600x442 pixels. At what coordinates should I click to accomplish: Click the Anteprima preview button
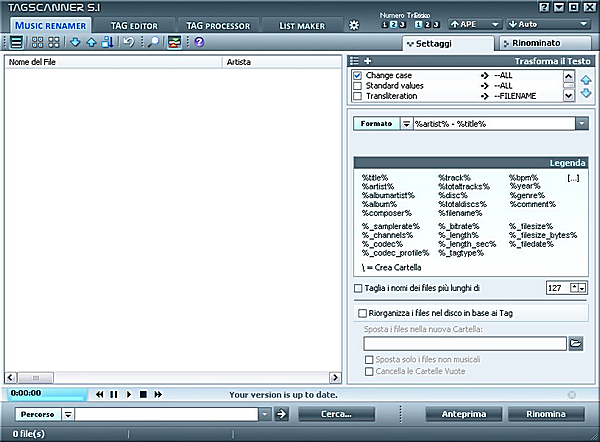(464, 414)
